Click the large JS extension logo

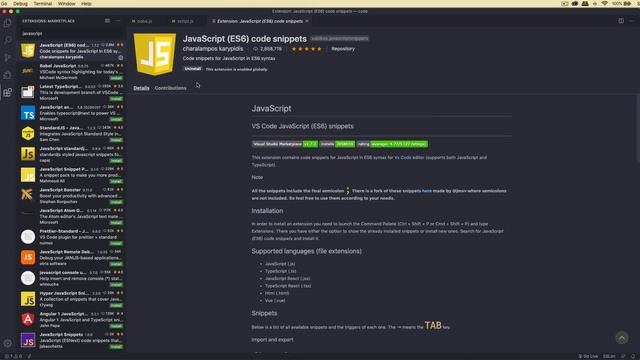155,54
